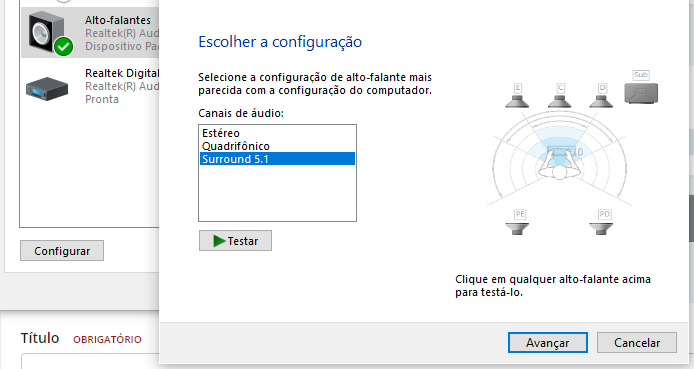
Task: Test the center speaker labeled C
Action: click(x=559, y=96)
